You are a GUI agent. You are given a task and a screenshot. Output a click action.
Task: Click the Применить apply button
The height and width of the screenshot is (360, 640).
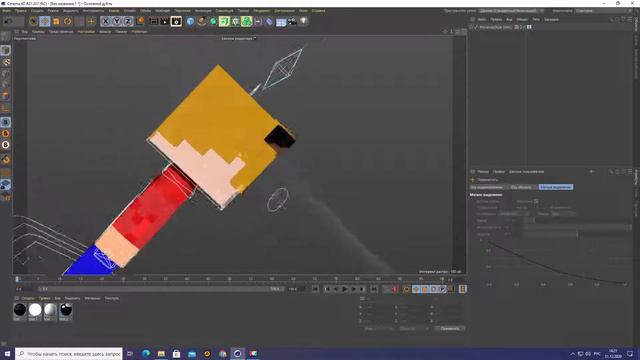[x=450, y=329]
